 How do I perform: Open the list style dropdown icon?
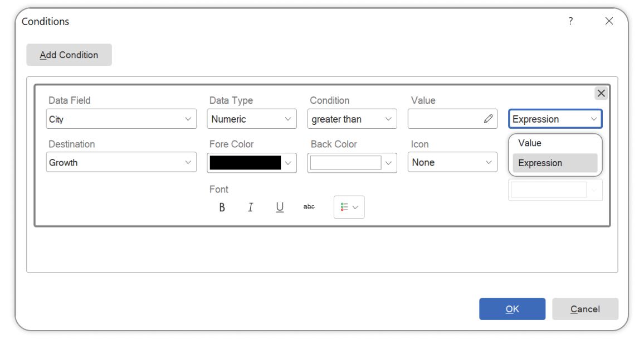click(349, 207)
